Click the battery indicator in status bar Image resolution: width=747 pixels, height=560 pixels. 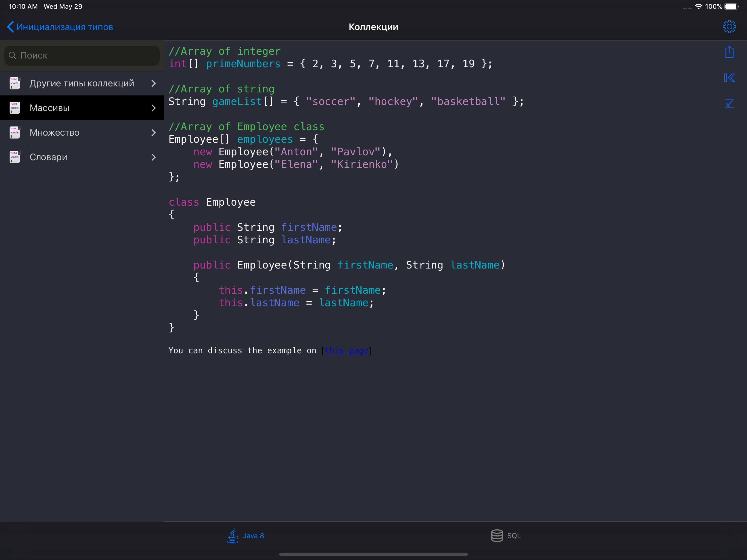click(731, 6)
